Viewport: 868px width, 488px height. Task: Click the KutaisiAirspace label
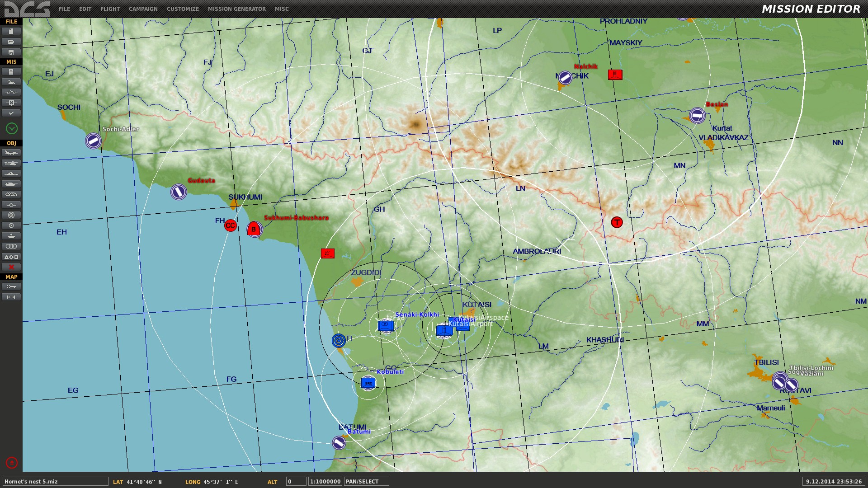click(483, 318)
